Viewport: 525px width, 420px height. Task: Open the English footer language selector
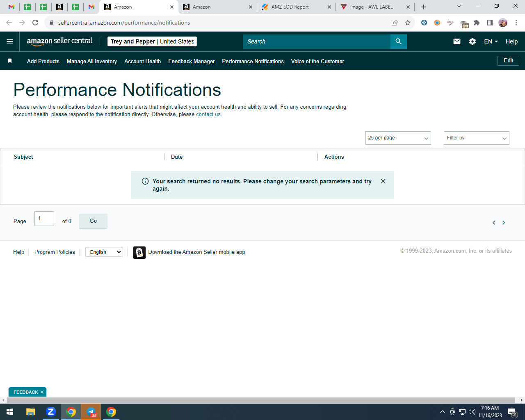(104, 252)
